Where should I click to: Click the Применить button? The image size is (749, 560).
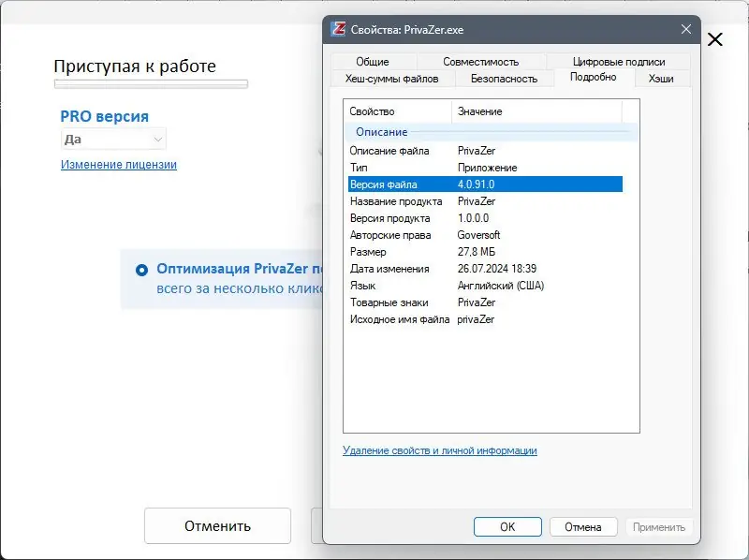[x=659, y=526]
